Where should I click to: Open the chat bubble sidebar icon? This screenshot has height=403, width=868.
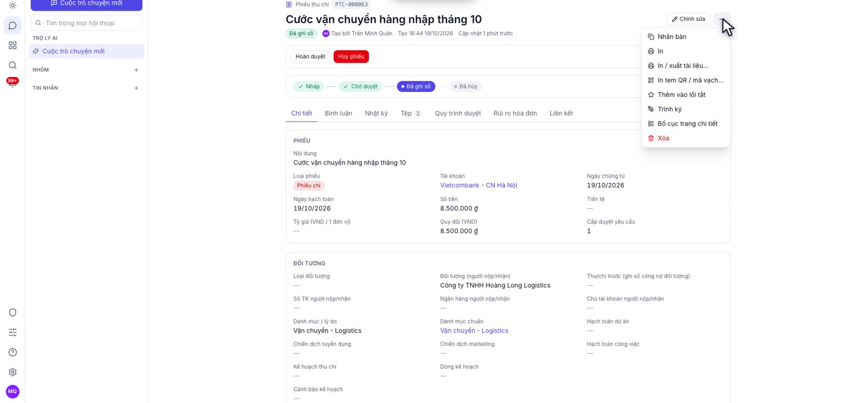click(x=12, y=26)
